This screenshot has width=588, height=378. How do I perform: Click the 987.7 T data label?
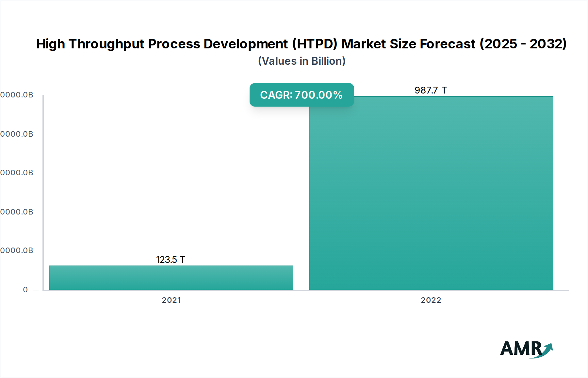(x=431, y=90)
